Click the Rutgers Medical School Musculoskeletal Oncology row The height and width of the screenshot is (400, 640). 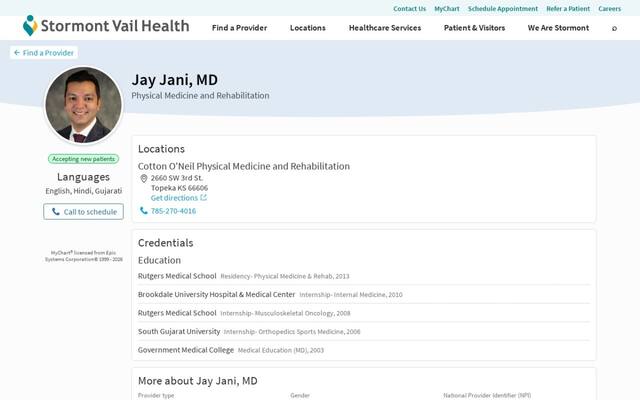364,313
